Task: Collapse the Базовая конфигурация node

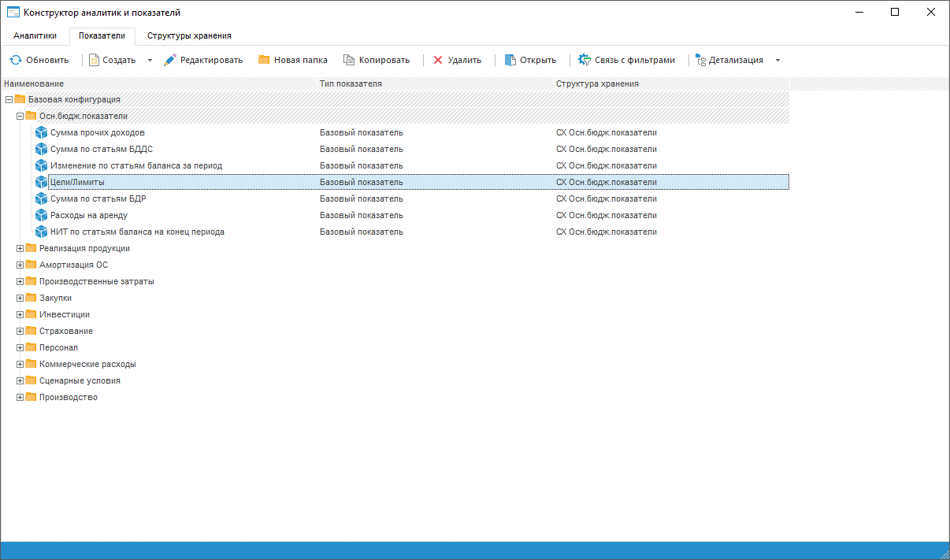Action: (9, 99)
